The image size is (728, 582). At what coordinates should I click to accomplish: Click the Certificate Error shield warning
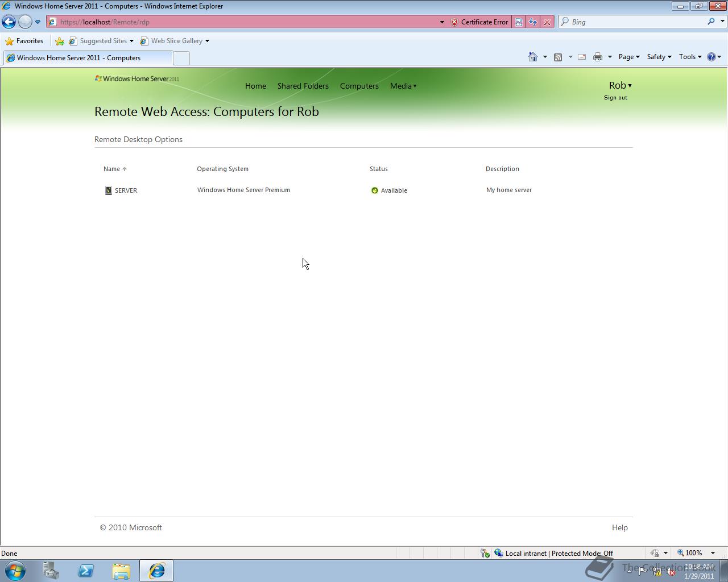[479, 22]
